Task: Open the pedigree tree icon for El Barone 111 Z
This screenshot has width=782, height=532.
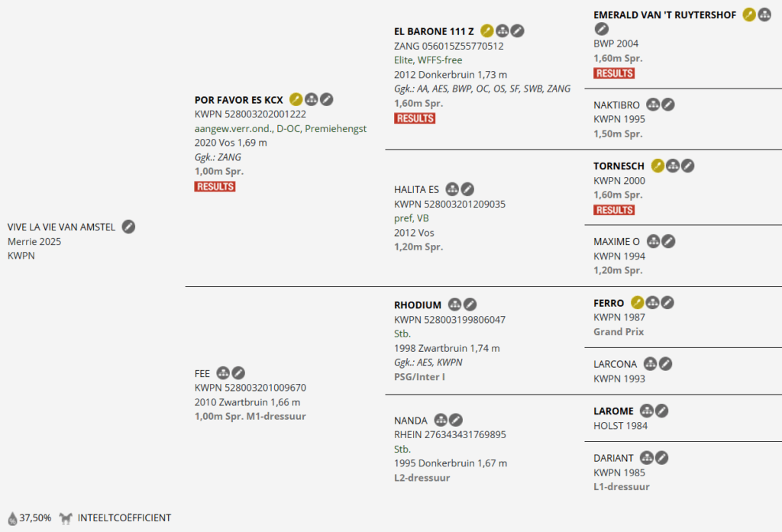Action: [x=502, y=31]
